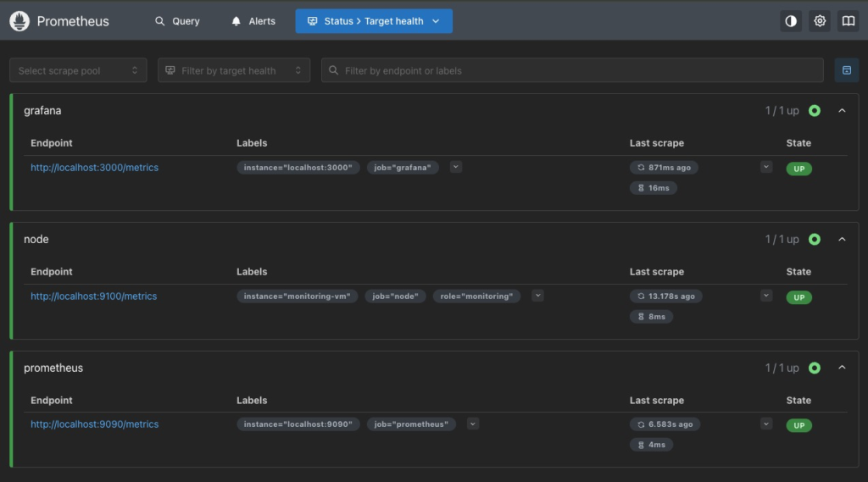Click the role="monitoring" label badge

pos(476,296)
